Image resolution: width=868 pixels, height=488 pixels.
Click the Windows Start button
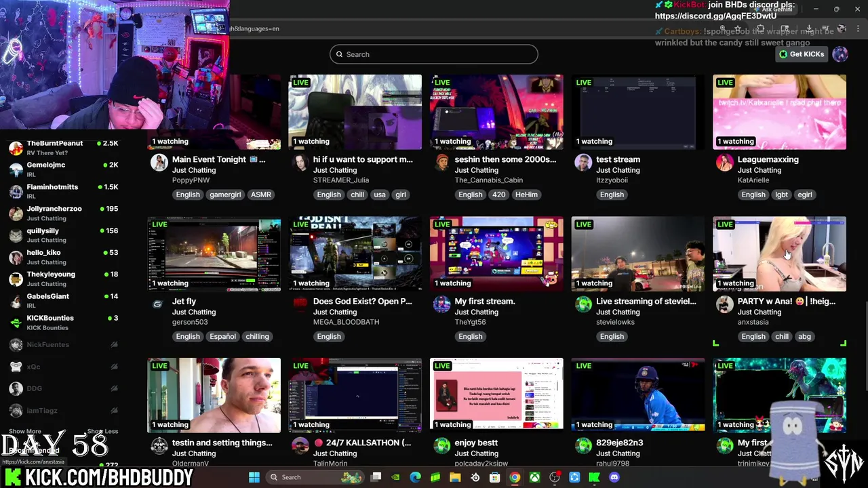(254, 477)
